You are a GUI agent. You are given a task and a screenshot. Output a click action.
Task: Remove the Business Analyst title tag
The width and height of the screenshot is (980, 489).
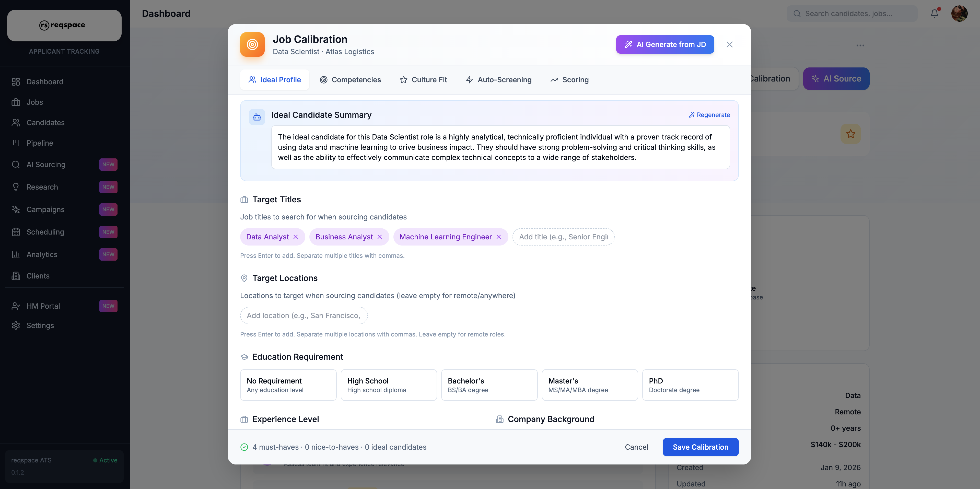380,237
